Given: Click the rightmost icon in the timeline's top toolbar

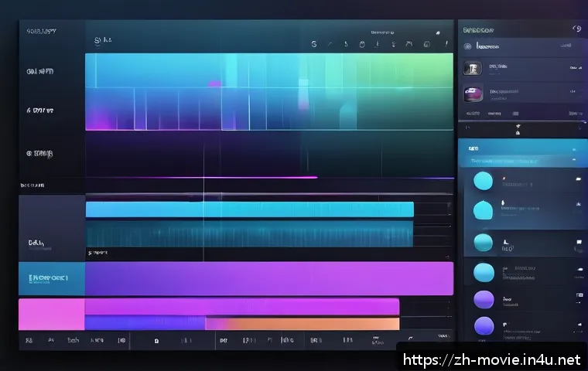Looking at the screenshot, I should point(446,45).
